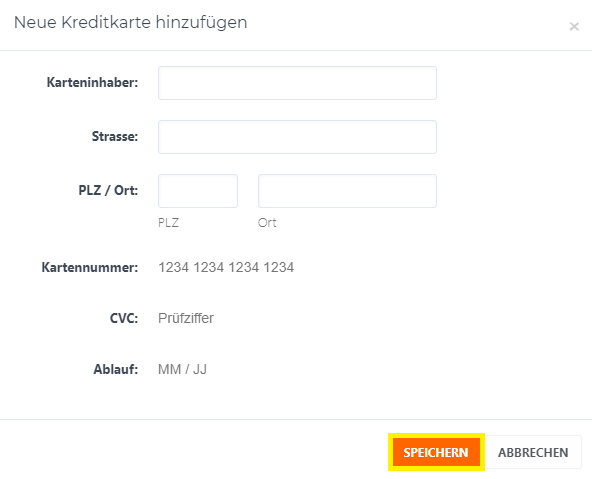
Task: Click the PLZ / Ort: label
Action: click(x=108, y=190)
